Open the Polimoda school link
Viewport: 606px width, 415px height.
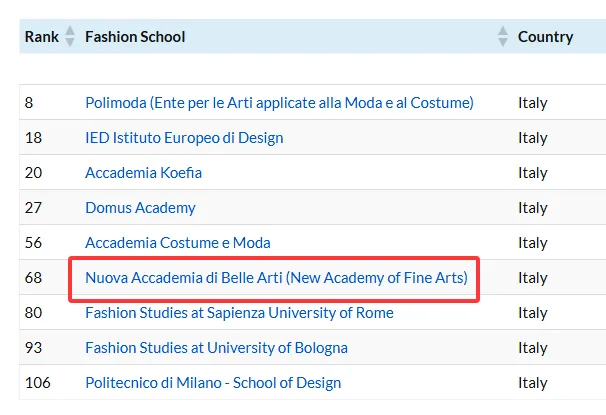279,103
